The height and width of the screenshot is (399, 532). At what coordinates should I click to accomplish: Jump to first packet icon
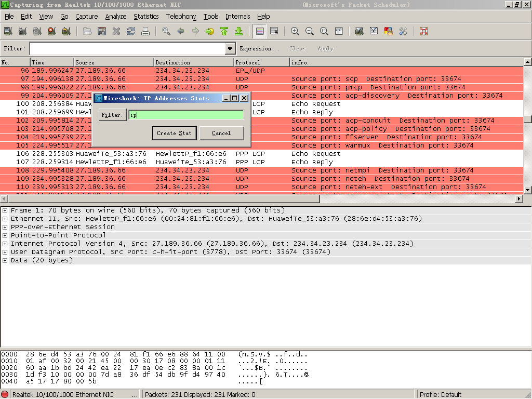point(224,31)
